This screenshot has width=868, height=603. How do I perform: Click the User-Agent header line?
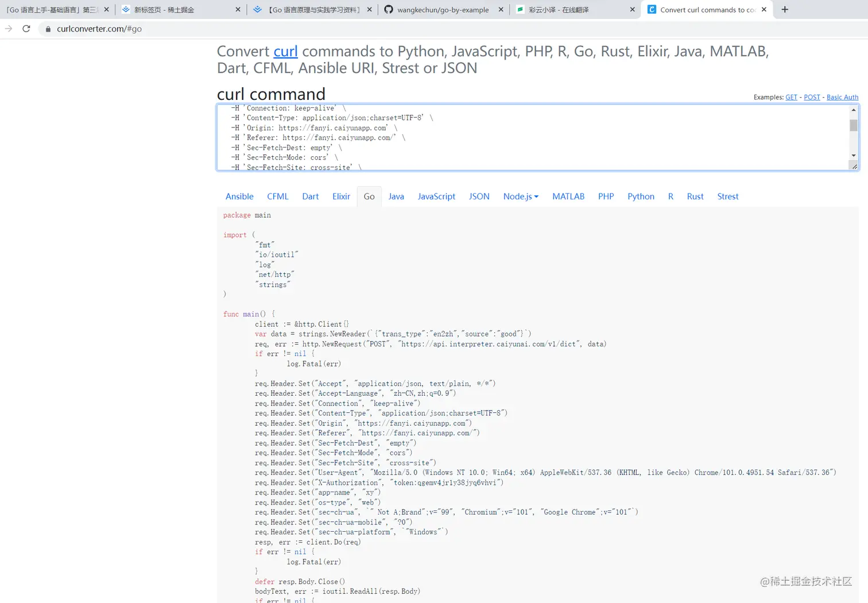[545, 473]
